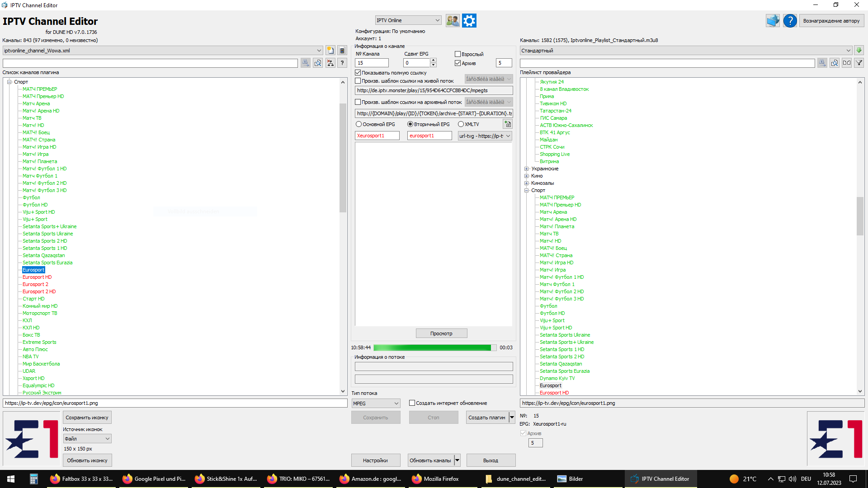Click the plugin list find-next binoculars icon
This screenshot has width=868, height=488.
pyautogui.click(x=306, y=63)
